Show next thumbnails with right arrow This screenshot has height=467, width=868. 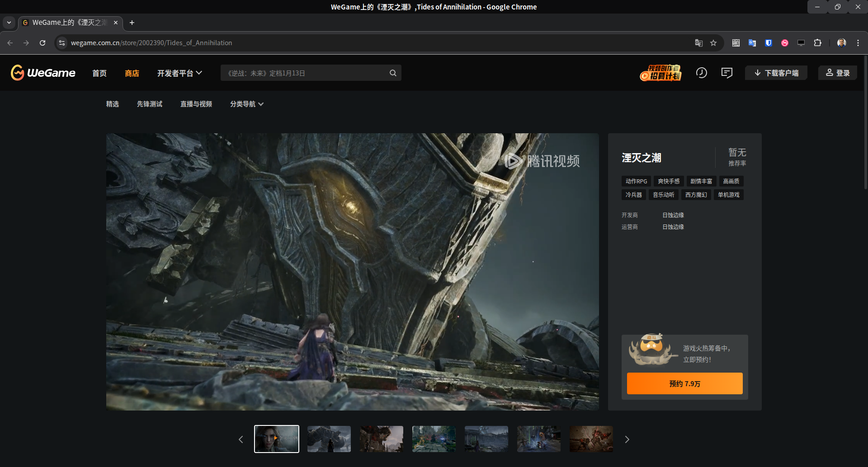[627, 439]
